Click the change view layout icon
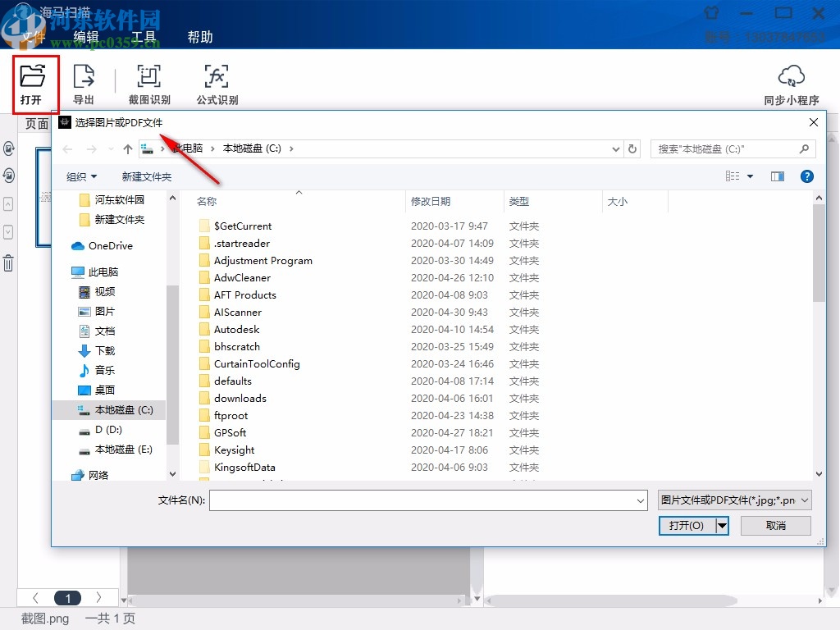840x630 pixels. (733, 176)
